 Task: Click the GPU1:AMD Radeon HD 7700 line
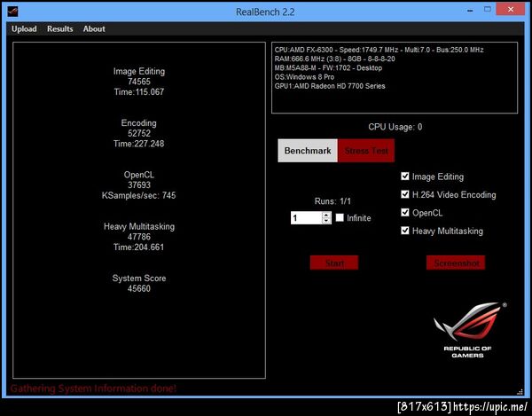pos(330,86)
